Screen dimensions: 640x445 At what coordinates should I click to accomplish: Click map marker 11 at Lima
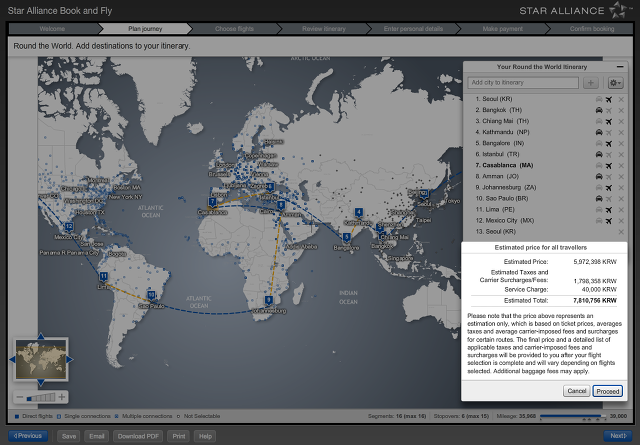pyautogui.click(x=103, y=277)
